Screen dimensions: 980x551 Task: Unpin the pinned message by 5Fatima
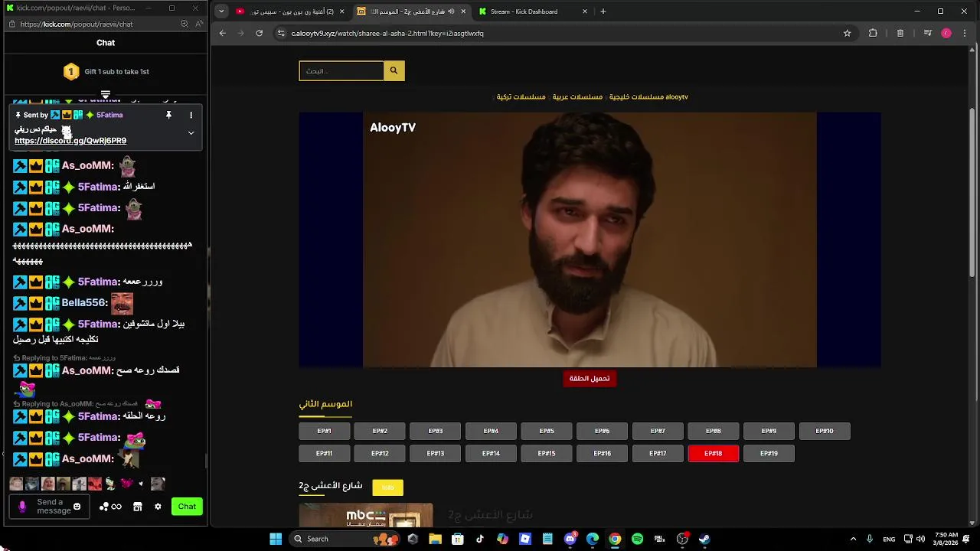coord(168,115)
